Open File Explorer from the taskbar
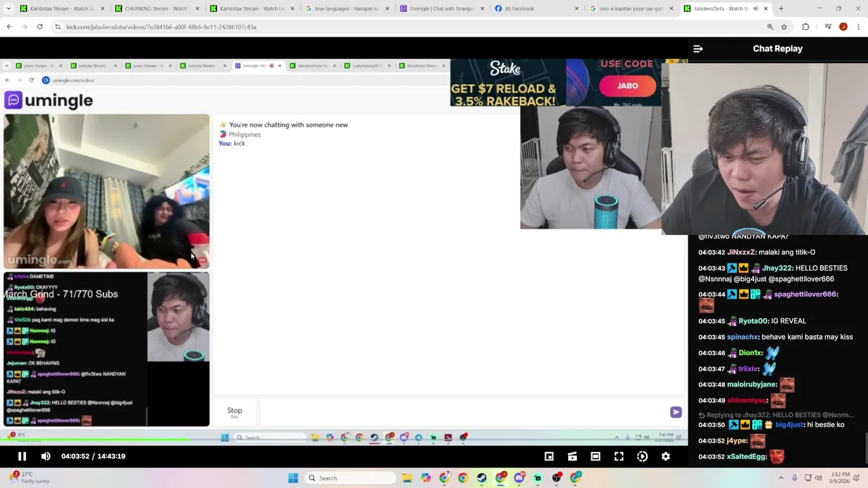This screenshot has width=868, height=488. tap(407, 478)
